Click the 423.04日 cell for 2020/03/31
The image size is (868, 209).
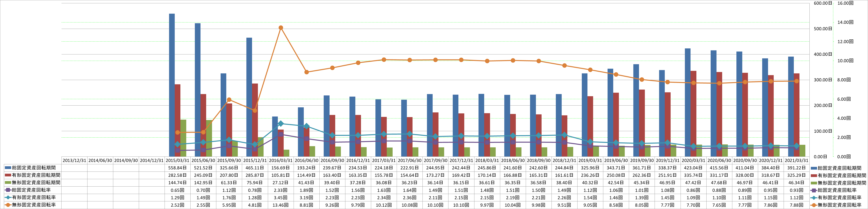(693, 168)
